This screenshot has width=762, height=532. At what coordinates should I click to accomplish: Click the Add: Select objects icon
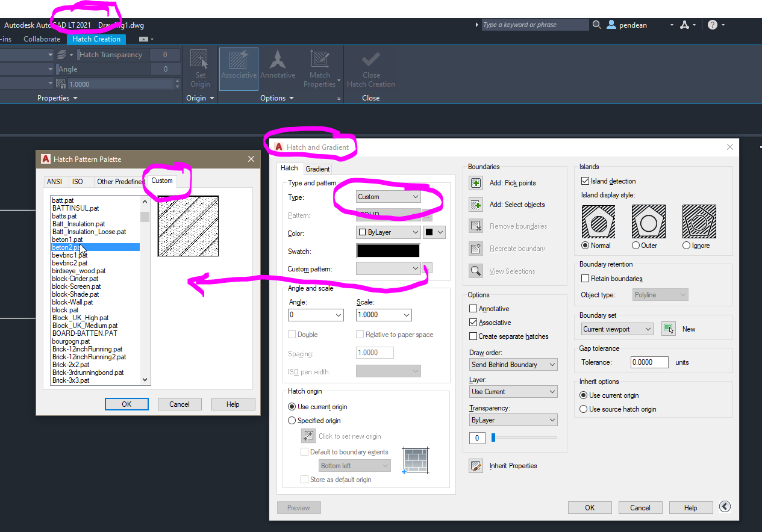coord(475,204)
